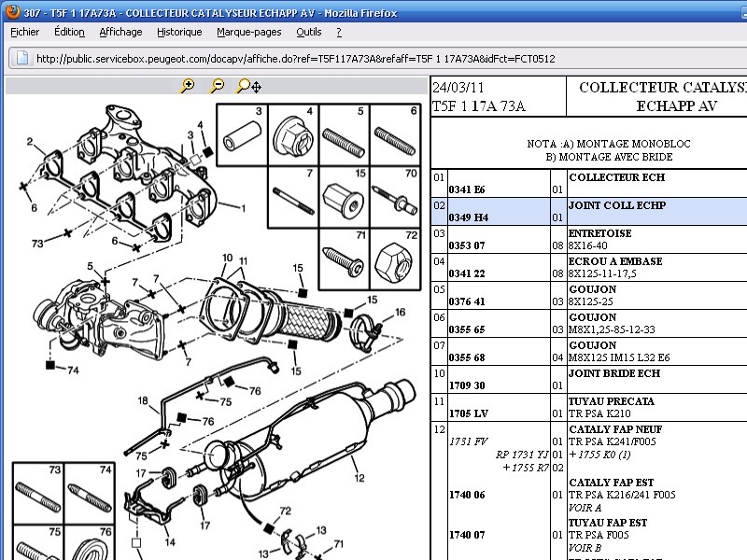Select part thumbnail 7, the long stud

click(293, 197)
